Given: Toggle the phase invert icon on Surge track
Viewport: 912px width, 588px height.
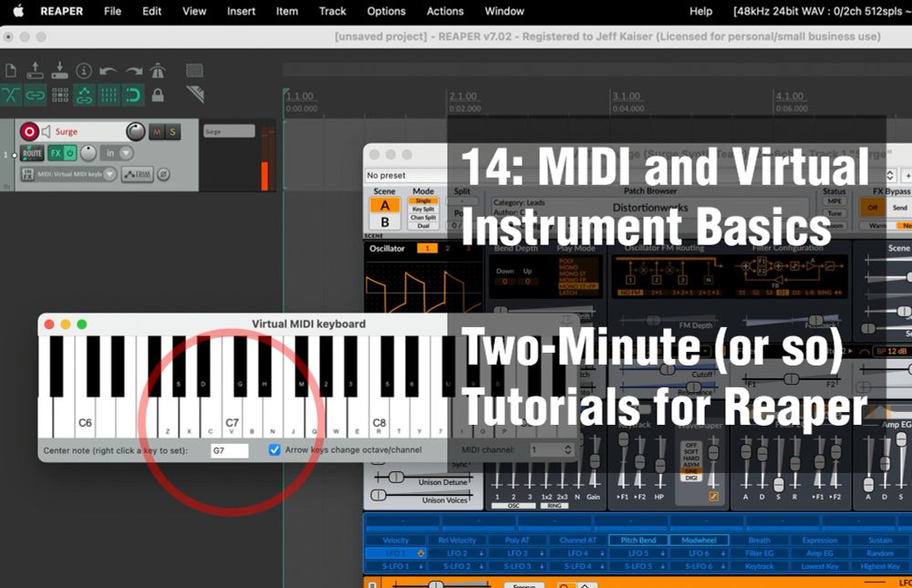Looking at the screenshot, I should tap(164, 174).
